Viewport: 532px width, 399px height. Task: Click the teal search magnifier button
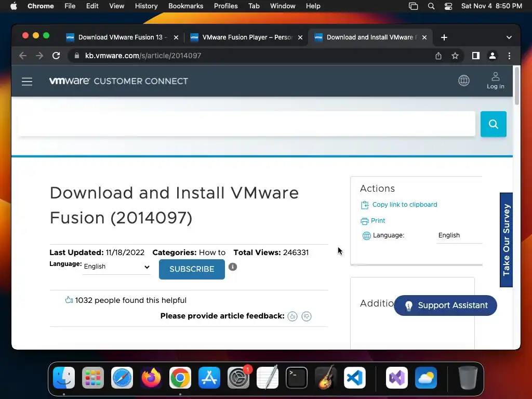point(494,124)
